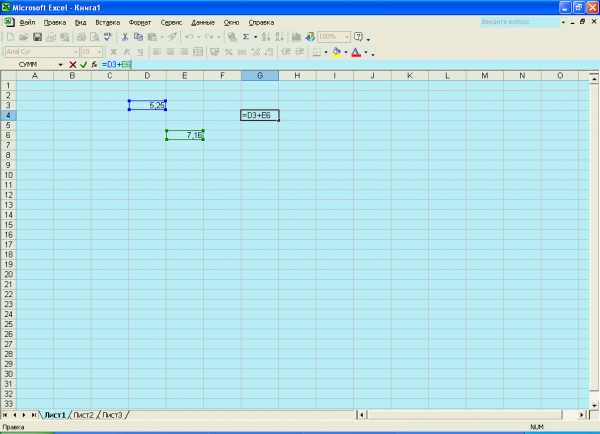The height and width of the screenshot is (434, 600).
Task: Click the AutoSum sigma icon
Action: coord(246,37)
